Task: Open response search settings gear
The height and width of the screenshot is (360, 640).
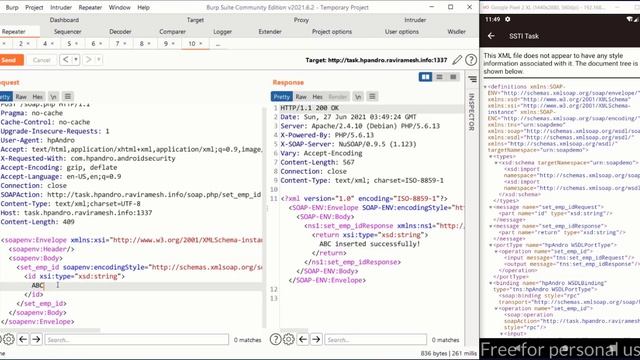Action: click(289, 339)
